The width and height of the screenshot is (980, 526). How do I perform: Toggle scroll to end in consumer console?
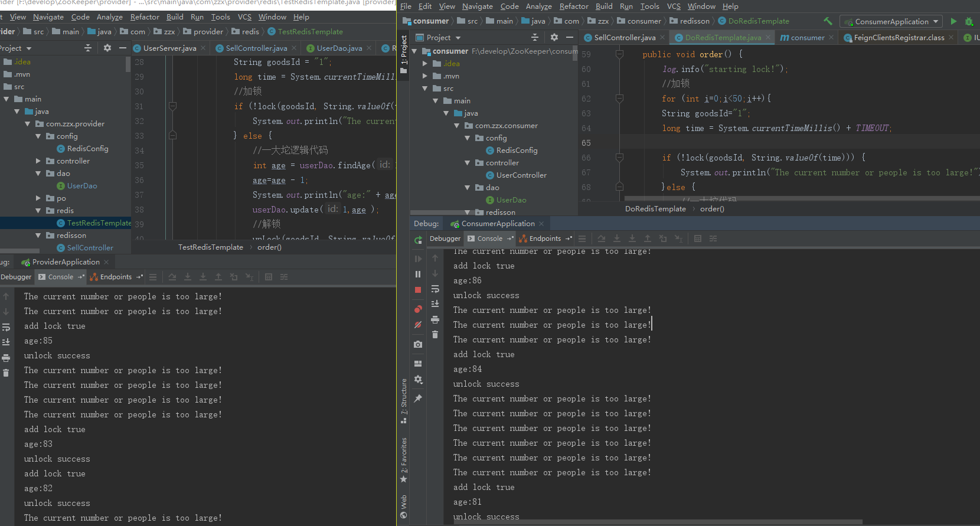tap(435, 304)
